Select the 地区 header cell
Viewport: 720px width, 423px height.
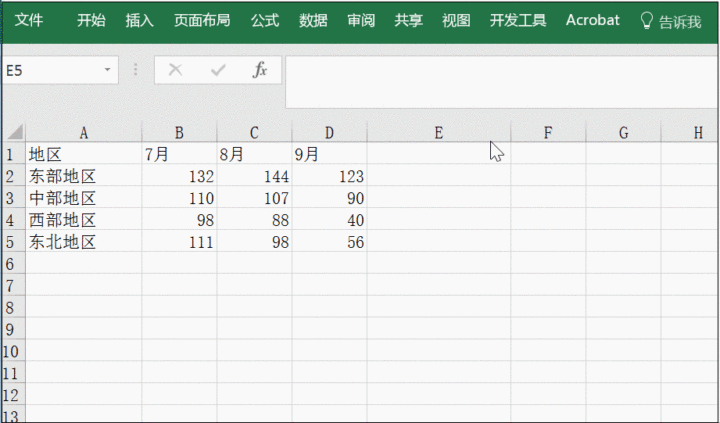tap(84, 154)
